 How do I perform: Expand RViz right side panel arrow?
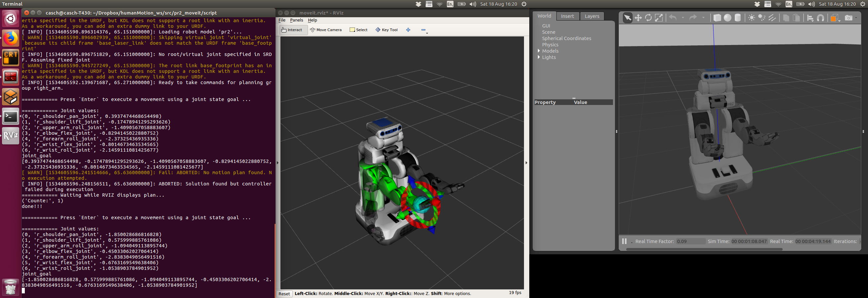coord(526,163)
